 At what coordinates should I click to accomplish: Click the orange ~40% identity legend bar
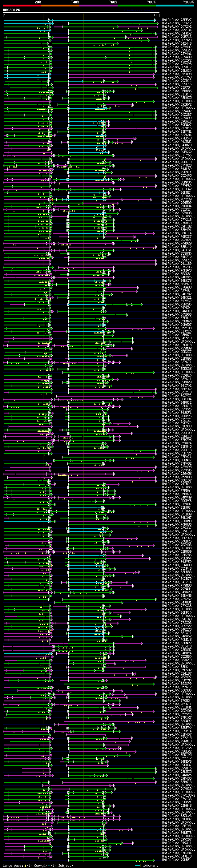click(x=60, y=6)
